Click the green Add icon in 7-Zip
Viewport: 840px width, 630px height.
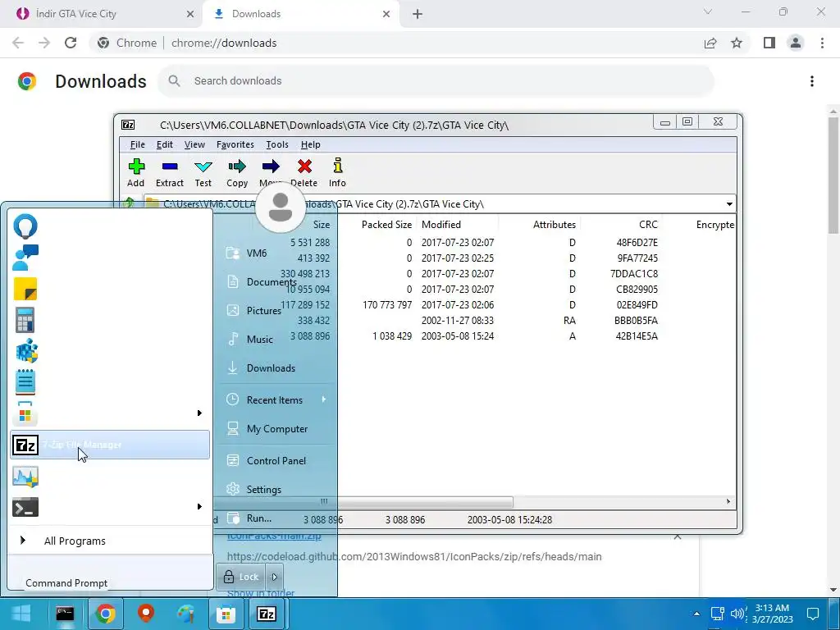(136, 167)
